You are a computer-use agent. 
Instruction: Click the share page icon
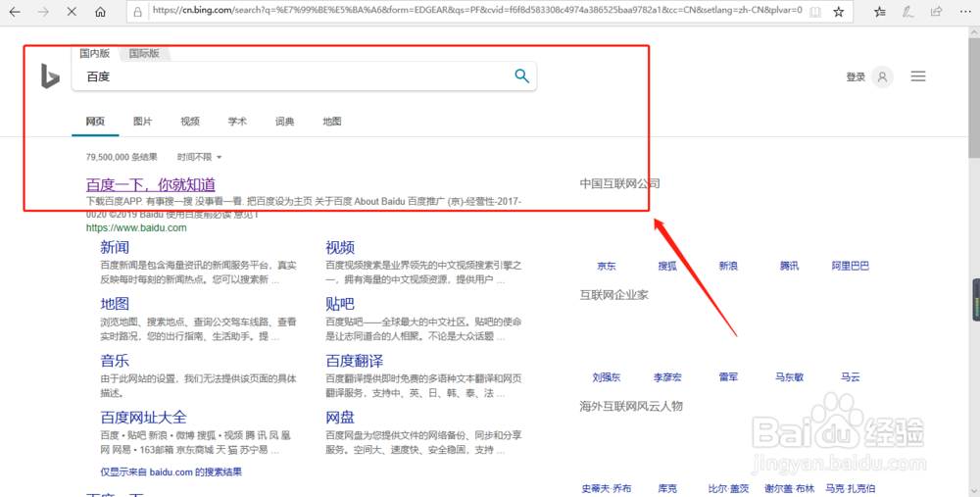pyautogui.click(x=936, y=11)
